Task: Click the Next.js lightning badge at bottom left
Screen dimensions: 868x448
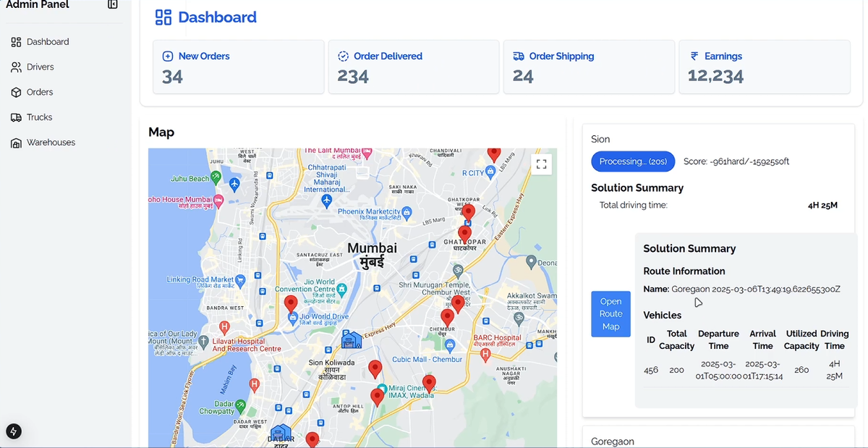Action: tap(14, 431)
